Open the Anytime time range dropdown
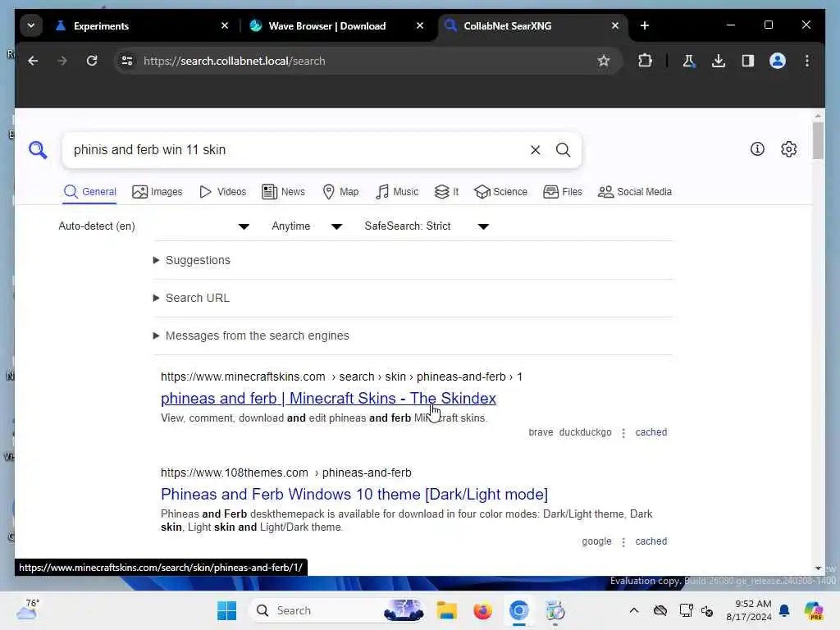The width and height of the screenshot is (840, 630). pos(307,226)
